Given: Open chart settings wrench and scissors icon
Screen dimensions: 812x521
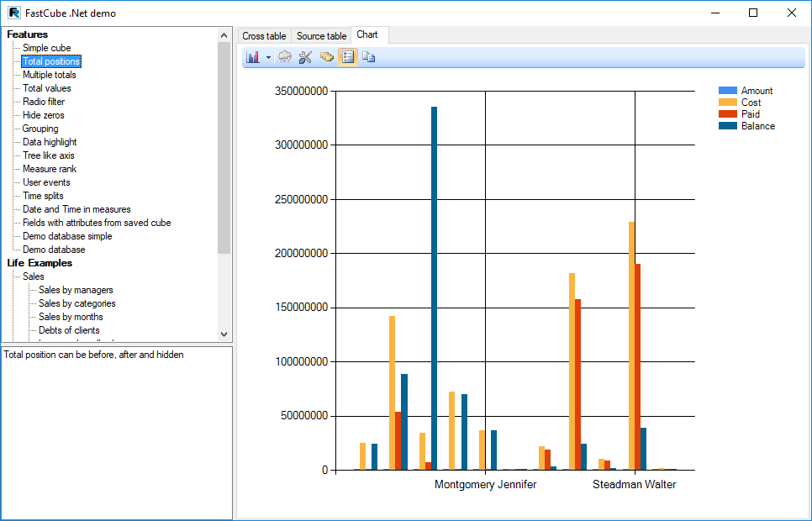Looking at the screenshot, I should (305, 57).
